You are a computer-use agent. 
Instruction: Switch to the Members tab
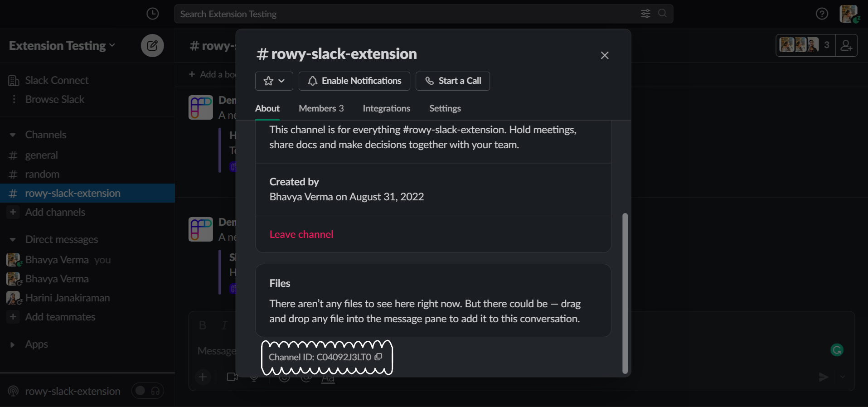[x=321, y=108]
